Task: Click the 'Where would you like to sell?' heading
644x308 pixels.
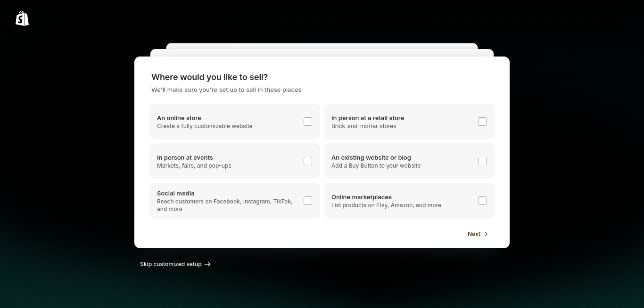Action: tap(209, 77)
